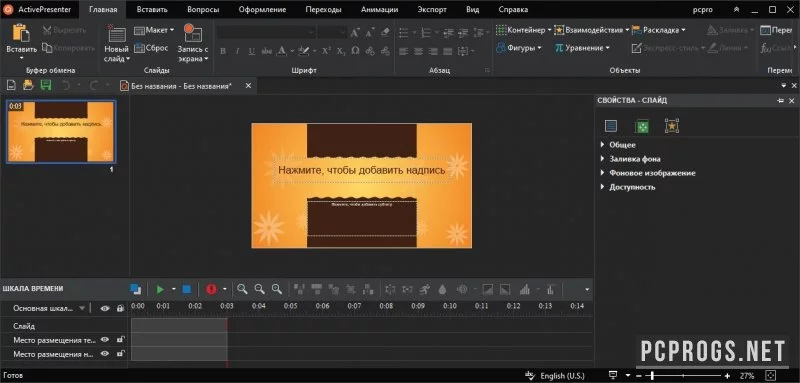This screenshot has height=383, width=800.
Task: Open the Взаимодействия dropdown
Action: coord(592,30)
